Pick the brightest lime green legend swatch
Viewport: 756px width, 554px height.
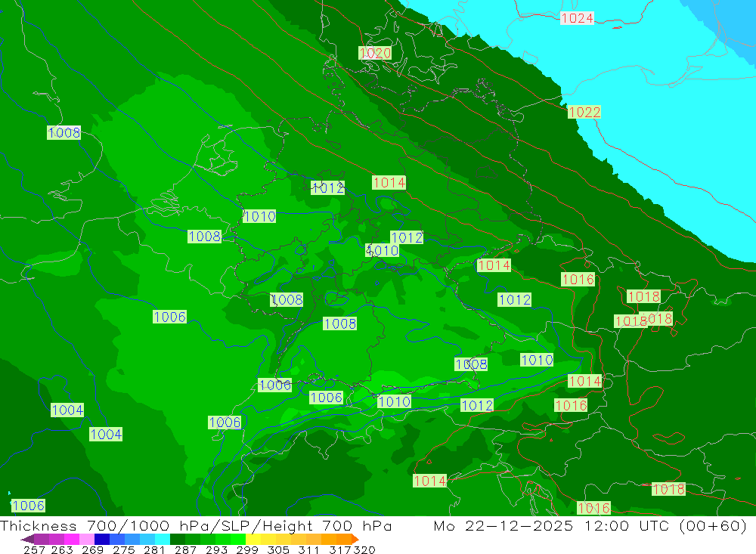pos(238,539)
